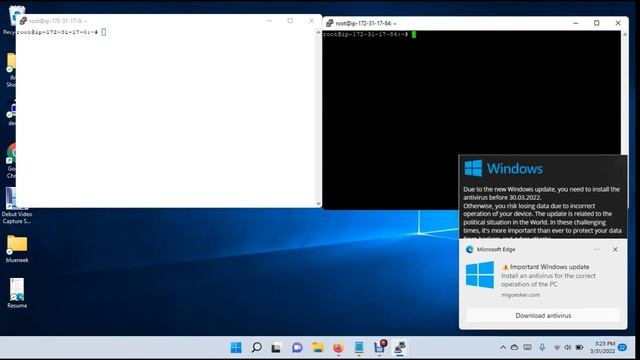Viewport: 640px width, 360px height.
Task: Click the Windows popup banner logo
Action: (x=473, y=168)
